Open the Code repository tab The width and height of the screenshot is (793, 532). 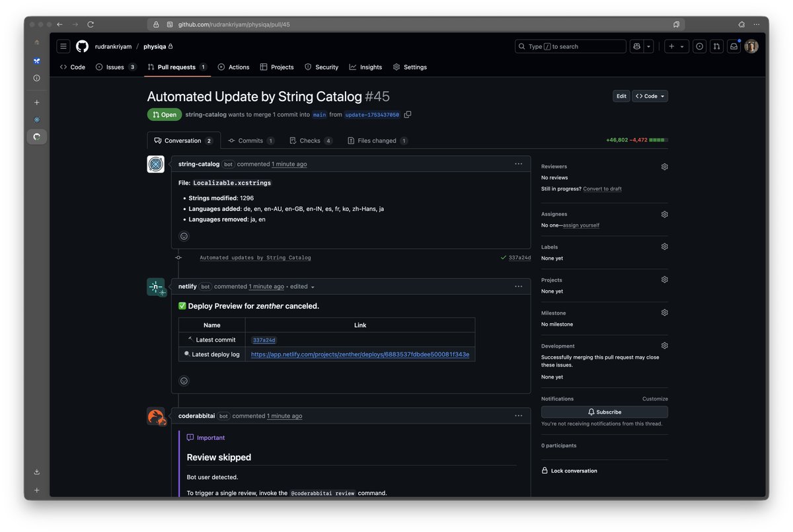click(x=73, y=67)
